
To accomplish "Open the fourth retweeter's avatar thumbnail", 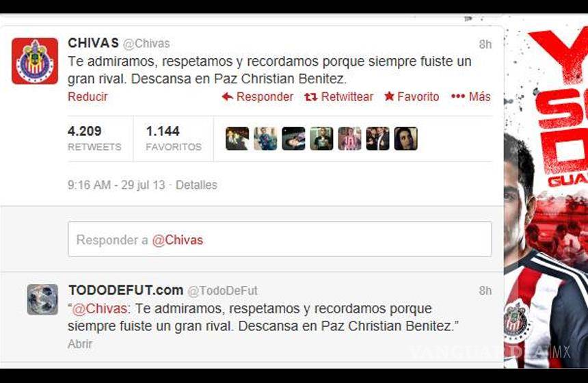I will pyautogui.click(x=321, y=138).
